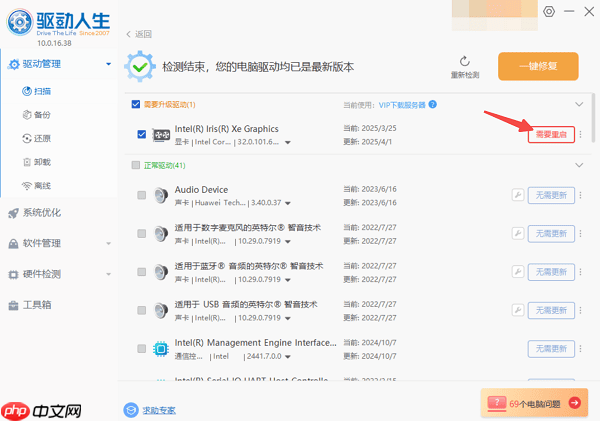Collapse the 驱动管理 sidebar menu arrow
This screenshot has width=600, height=421.
point(109,64)
